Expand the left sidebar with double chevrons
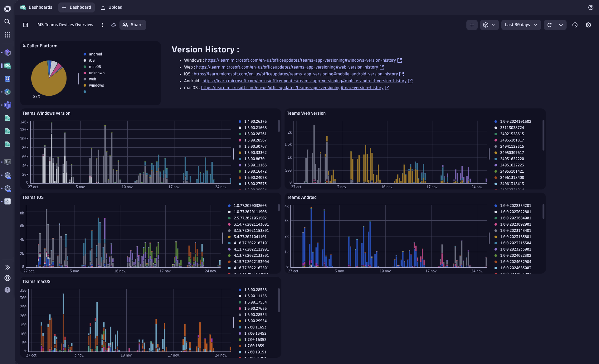 click(7, 267)
